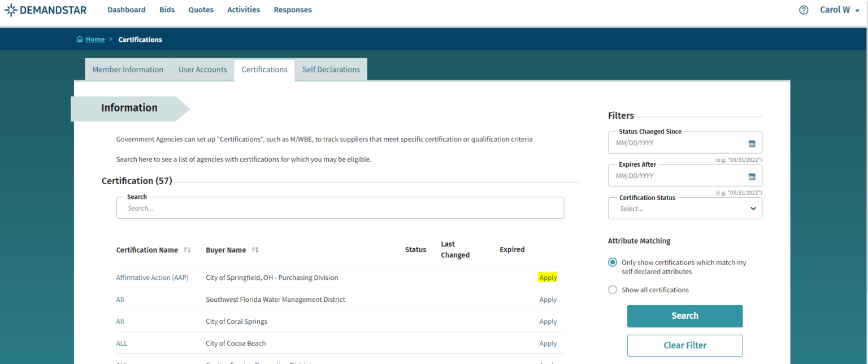Click the teal Search button in Filters
Viewport: 868px width, 364px height.
684,316
